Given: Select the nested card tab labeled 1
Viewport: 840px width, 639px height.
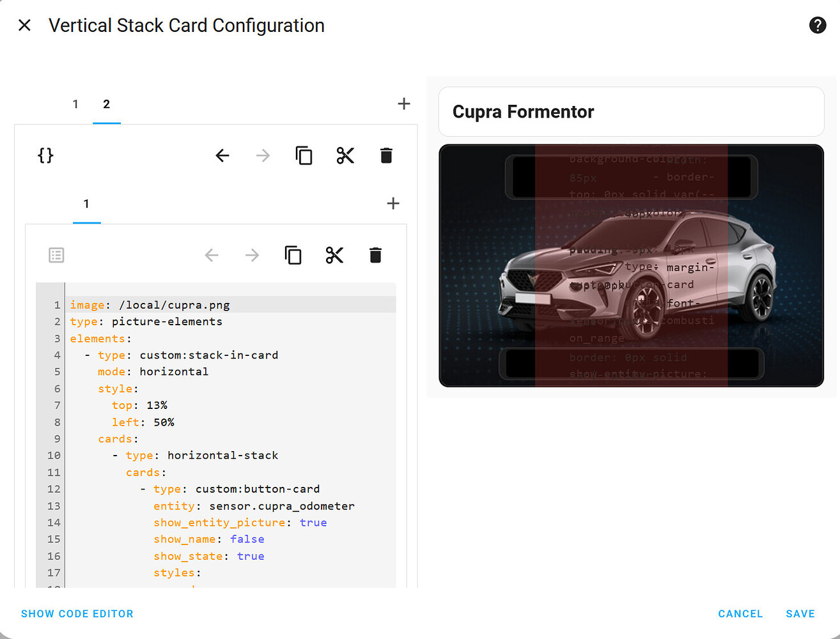Looking at the screenshot, I should (87, 204).
